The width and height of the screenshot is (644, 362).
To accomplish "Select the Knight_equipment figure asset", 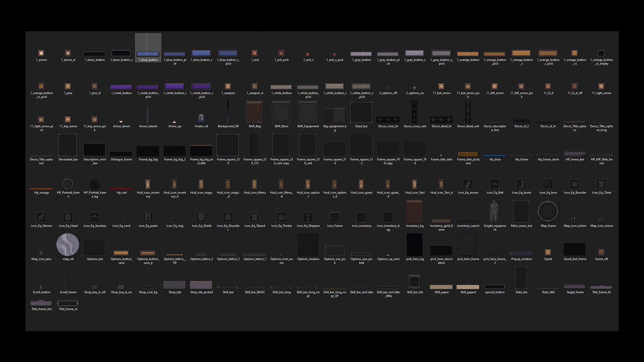I will pos(494,212).
